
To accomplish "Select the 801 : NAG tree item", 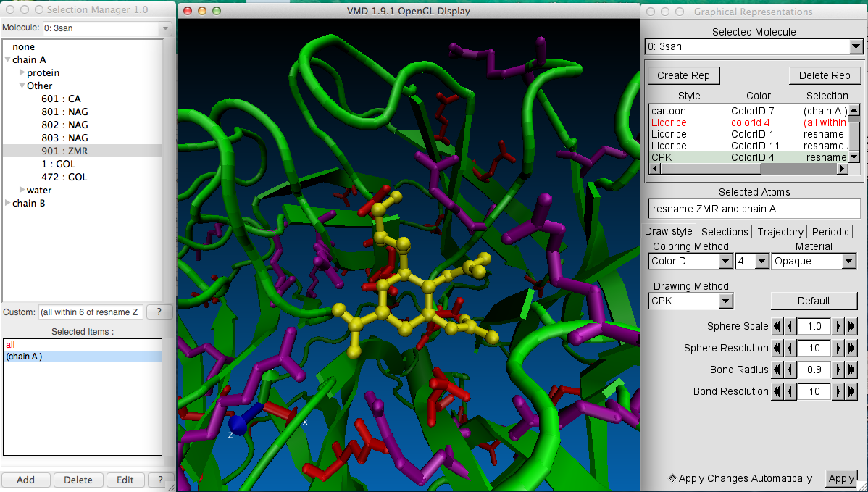I will pyautogui.click(x=64, y=112).
